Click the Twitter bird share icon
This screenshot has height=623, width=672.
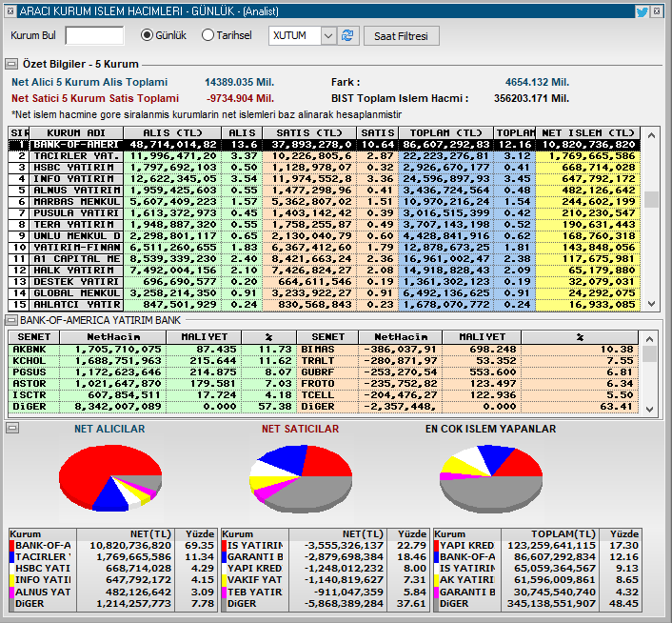pos(642,11)
